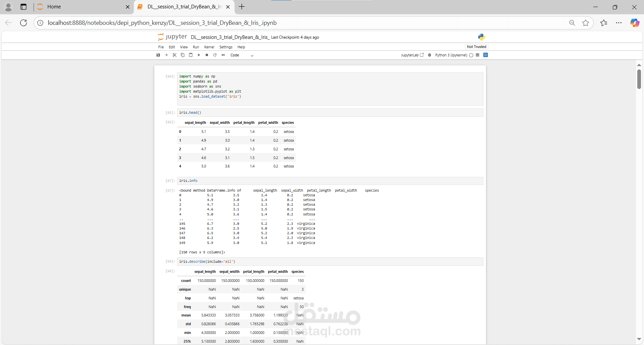View site information icon

(x=40, y=23)
